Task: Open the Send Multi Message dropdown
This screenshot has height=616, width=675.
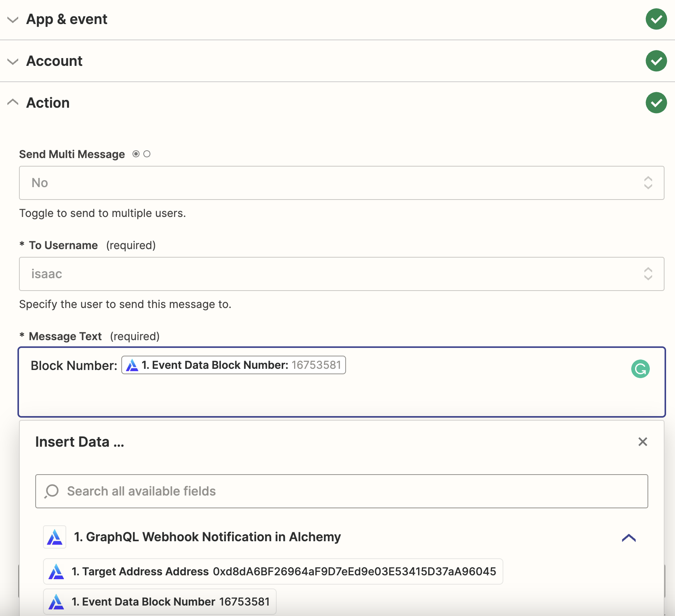Action: coord(341,183)
